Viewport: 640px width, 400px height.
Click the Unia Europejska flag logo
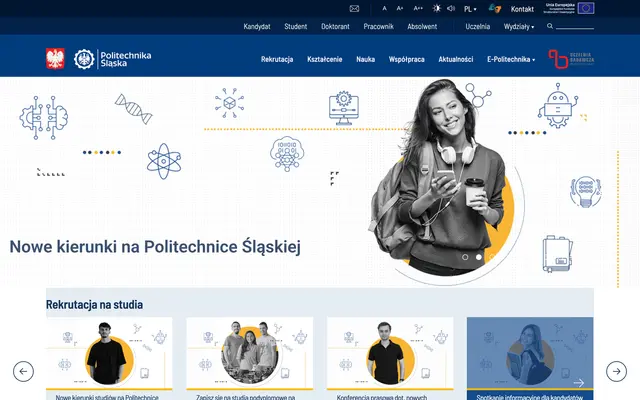pyautogui.click(x=569, y=8)
